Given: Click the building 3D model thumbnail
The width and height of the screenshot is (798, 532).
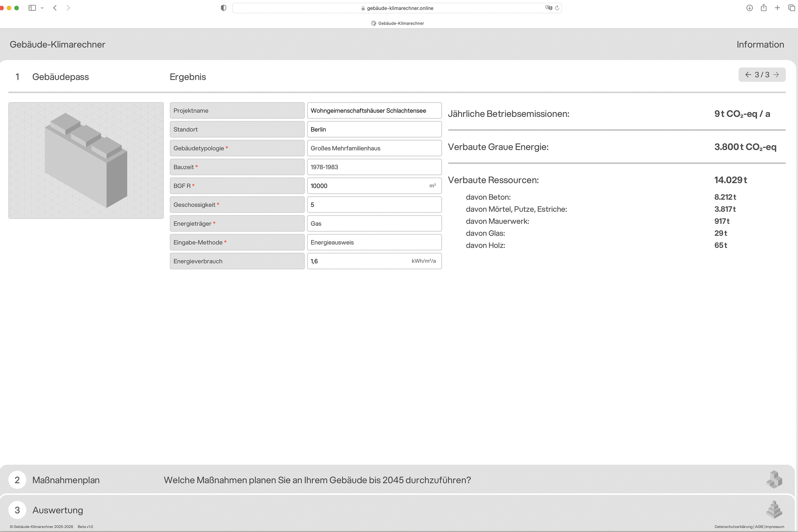Looking at the screenshot, I should pyautogui.click(x=86, y=160).
